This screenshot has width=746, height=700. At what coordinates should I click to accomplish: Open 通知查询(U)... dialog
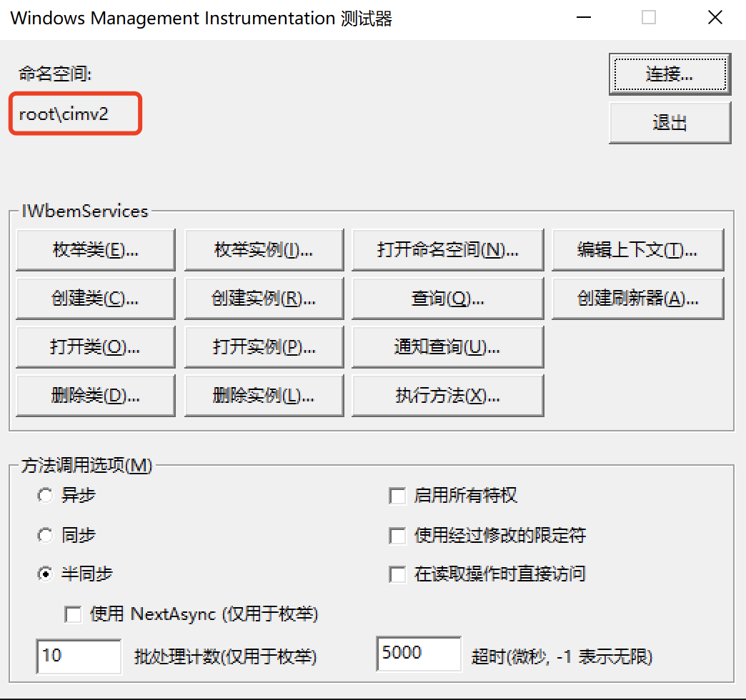coord(448,347)
